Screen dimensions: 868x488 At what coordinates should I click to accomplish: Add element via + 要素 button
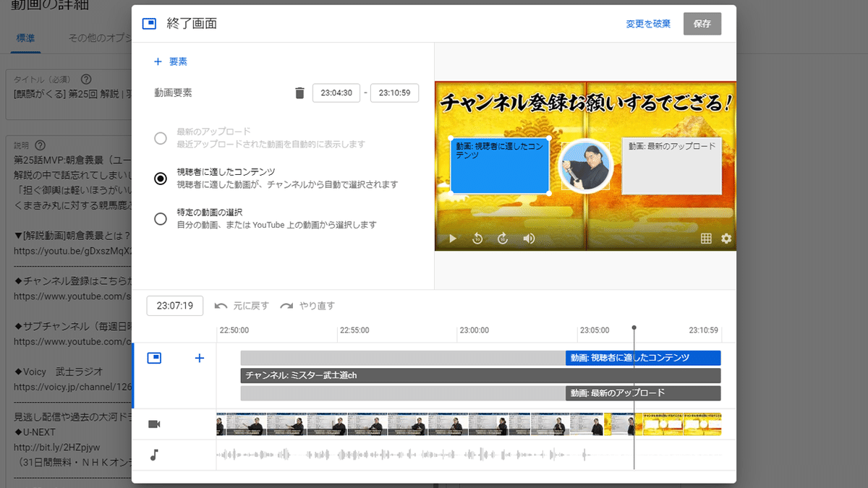[x=171, y=61]
